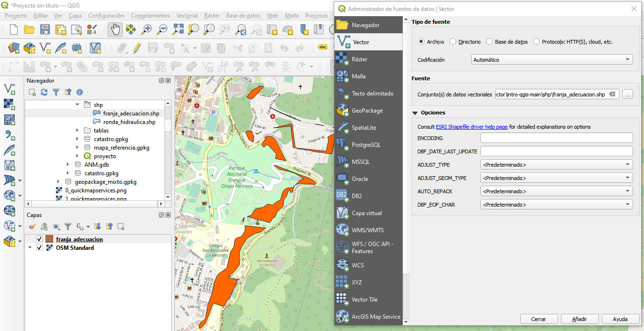
Task: Open the label toolbar abc icon
Action: 322,47
